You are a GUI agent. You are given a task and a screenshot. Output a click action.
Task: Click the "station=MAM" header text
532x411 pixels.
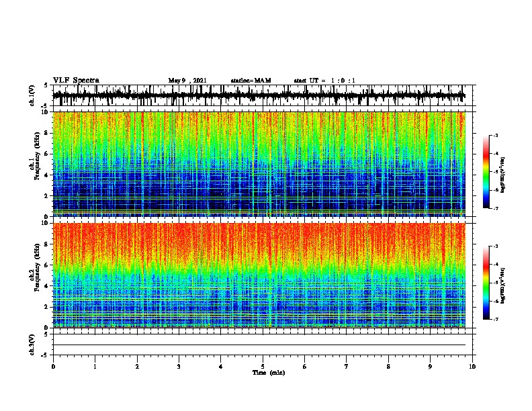(251, 81)
